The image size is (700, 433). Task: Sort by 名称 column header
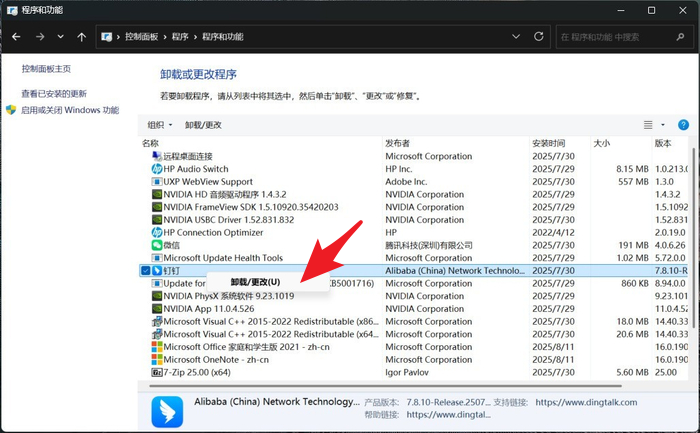[x=150, y=143]
